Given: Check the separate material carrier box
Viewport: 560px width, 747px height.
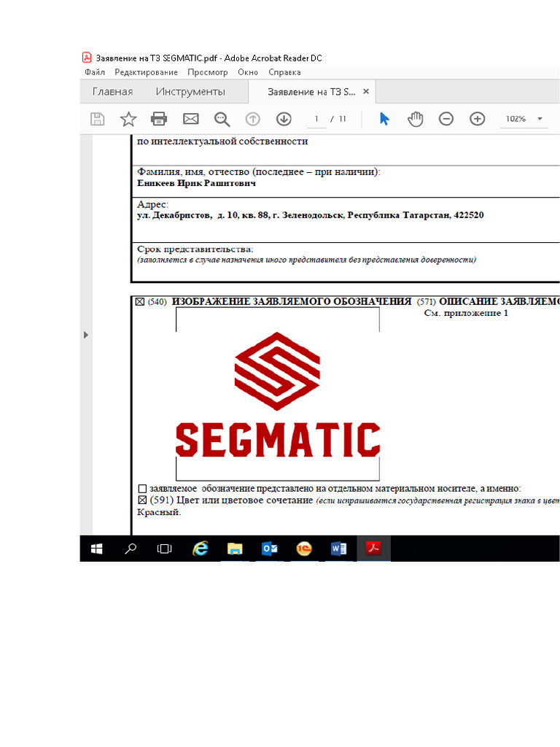Looking at the screenshot, I should (x=142, y=488).
